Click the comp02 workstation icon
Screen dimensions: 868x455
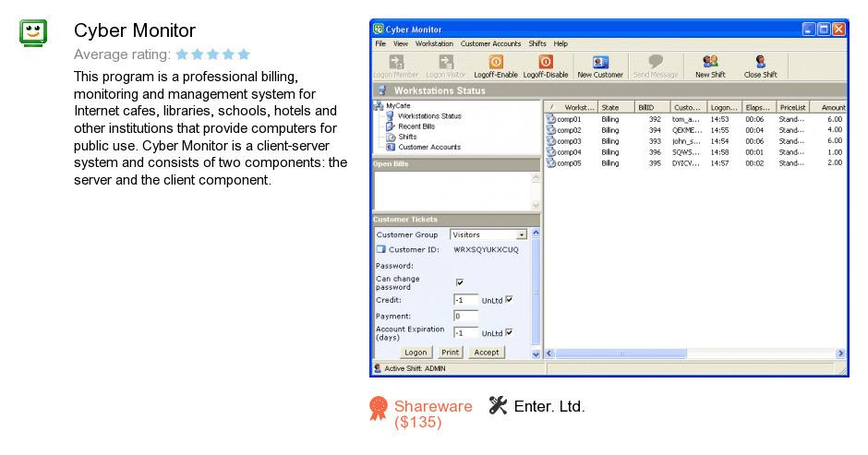[550, 130]
